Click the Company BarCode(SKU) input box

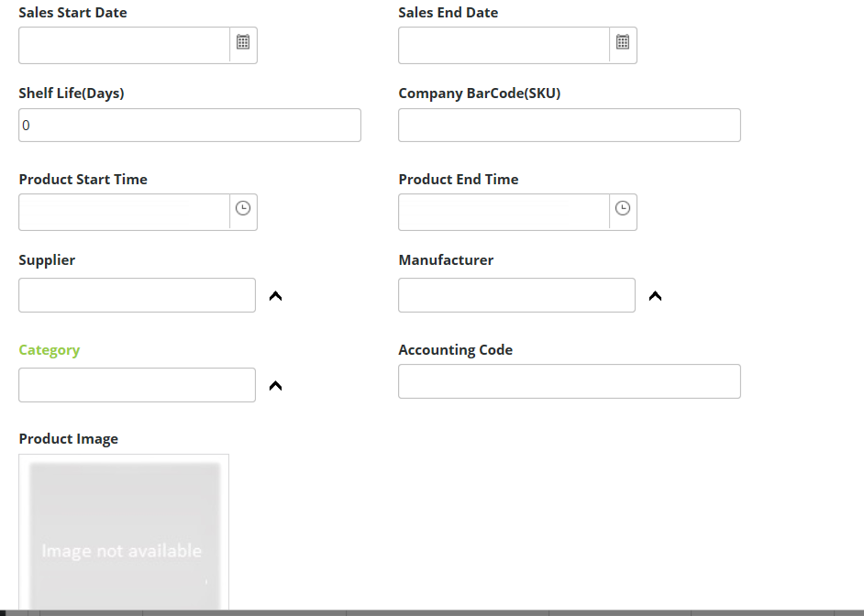pos(569,126)
